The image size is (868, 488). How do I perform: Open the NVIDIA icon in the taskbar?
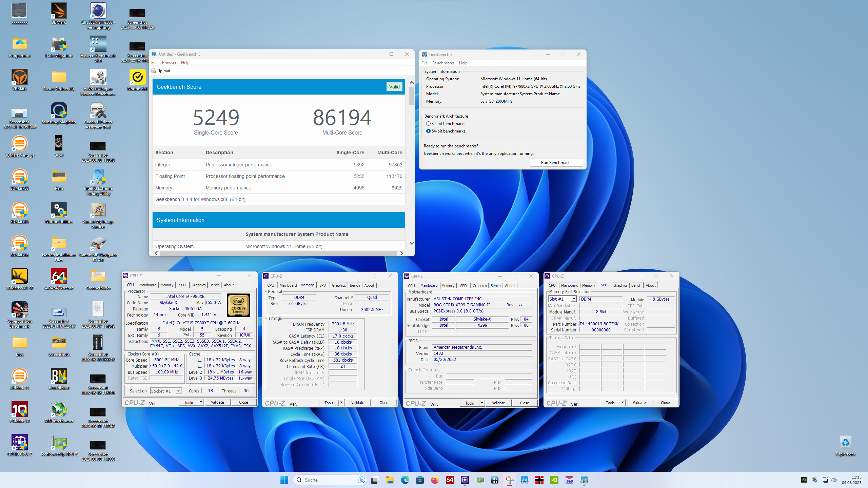pos(554,480)
